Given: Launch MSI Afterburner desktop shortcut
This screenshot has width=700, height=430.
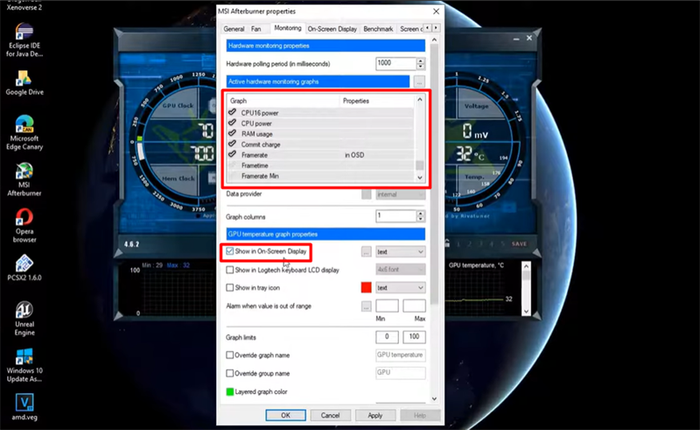Looking at the screenshot, I should 24,180.
